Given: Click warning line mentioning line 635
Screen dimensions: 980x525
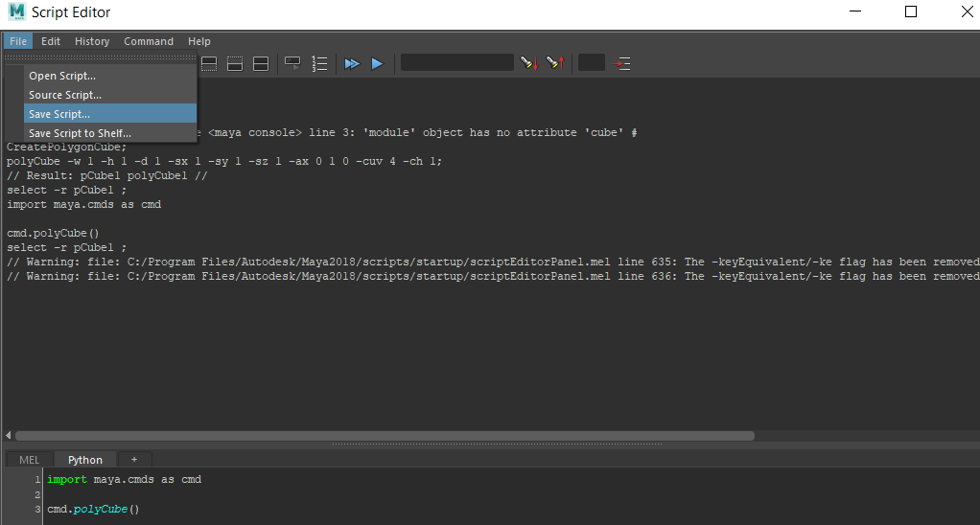Looking at the screenshot, I should tap(493, 262).
